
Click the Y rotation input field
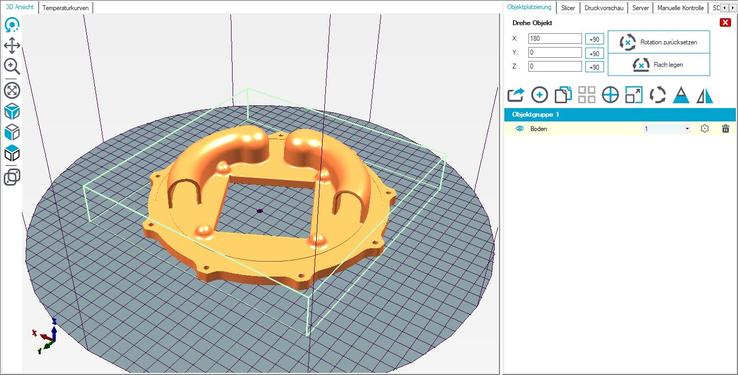(555, 53)
